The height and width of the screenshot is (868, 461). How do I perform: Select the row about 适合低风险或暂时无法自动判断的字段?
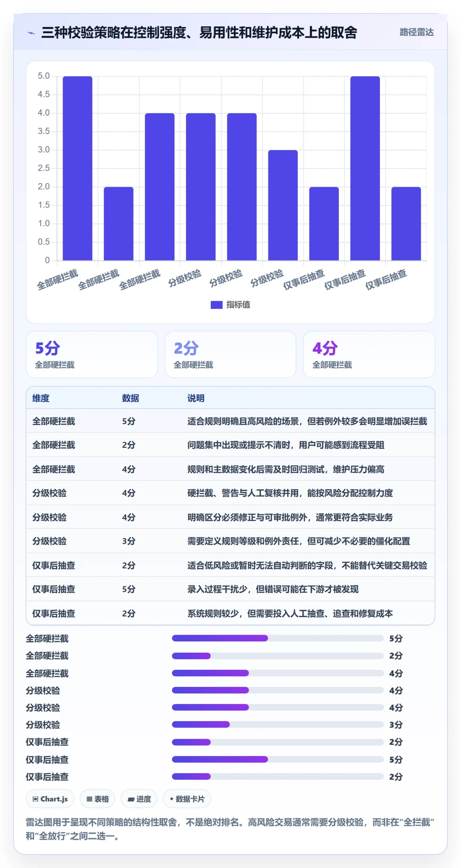[x=230, y=565]
